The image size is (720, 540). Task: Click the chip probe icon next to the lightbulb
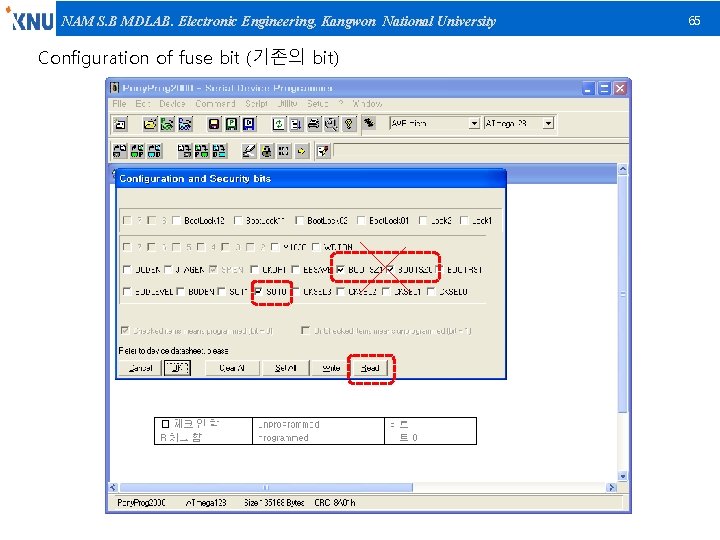click(x=369, y=123)
